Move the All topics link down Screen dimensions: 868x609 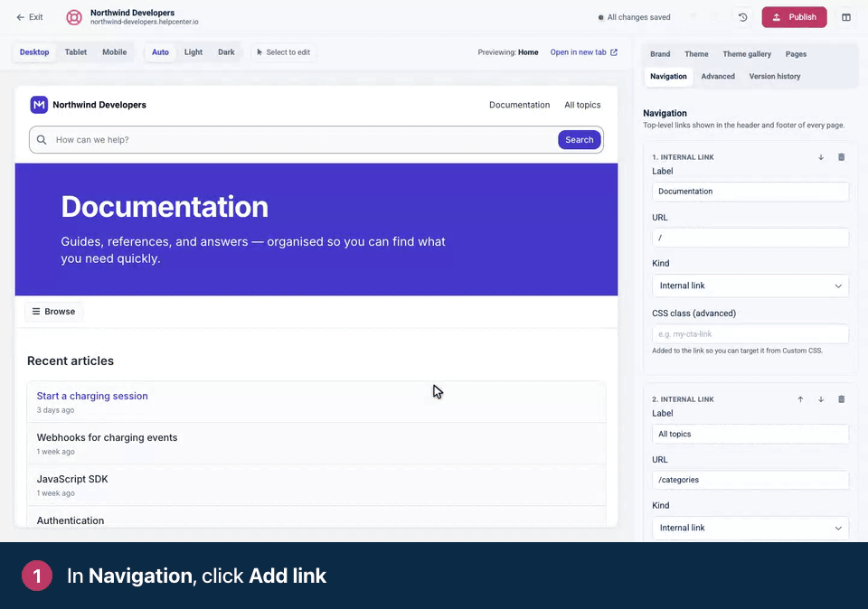[821, 399]
